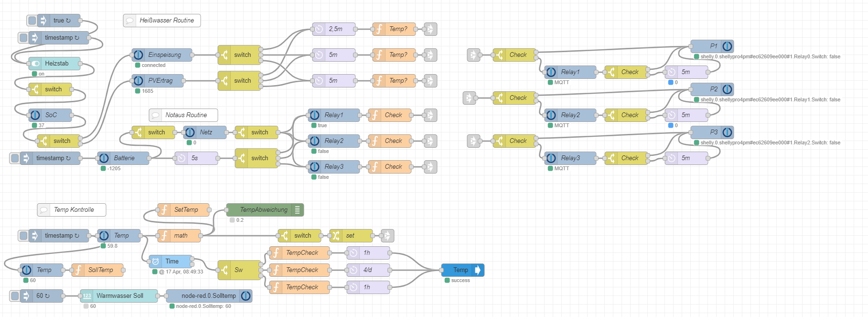Screen dimensions: 868x317
Task: Click the ioBroker icon on the P2 node
Action: [728, 89]
